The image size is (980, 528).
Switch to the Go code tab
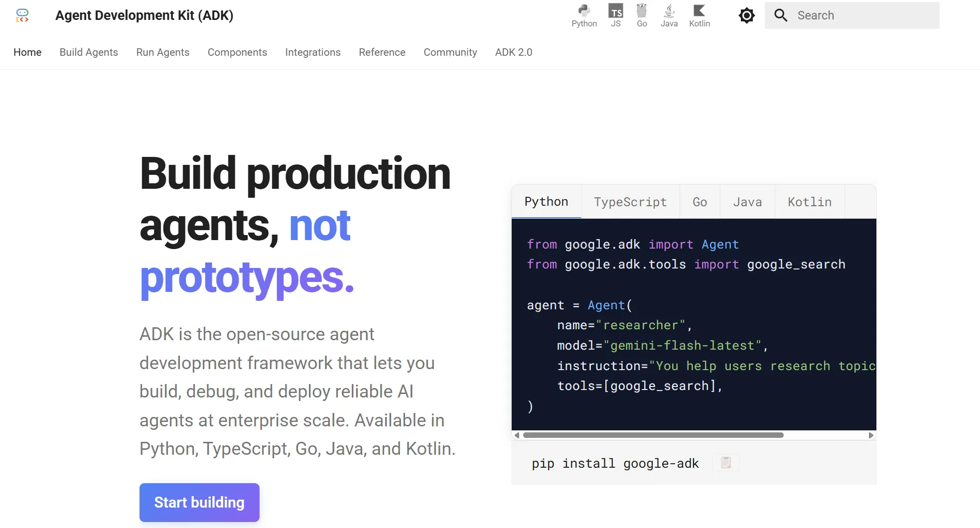pos(700,202)
